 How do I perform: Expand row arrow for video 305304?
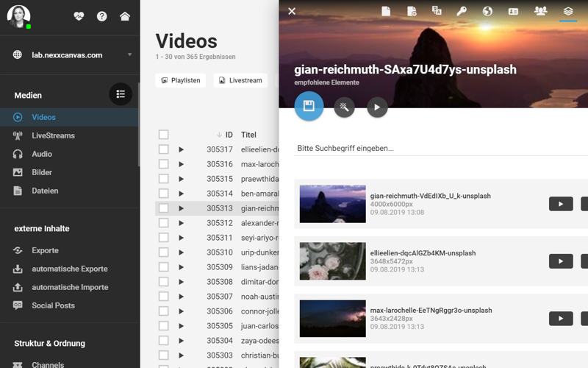click(x=181, y=341)
